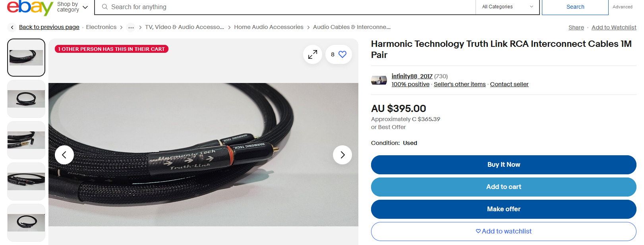Open Advanced search link

[622, 7]
